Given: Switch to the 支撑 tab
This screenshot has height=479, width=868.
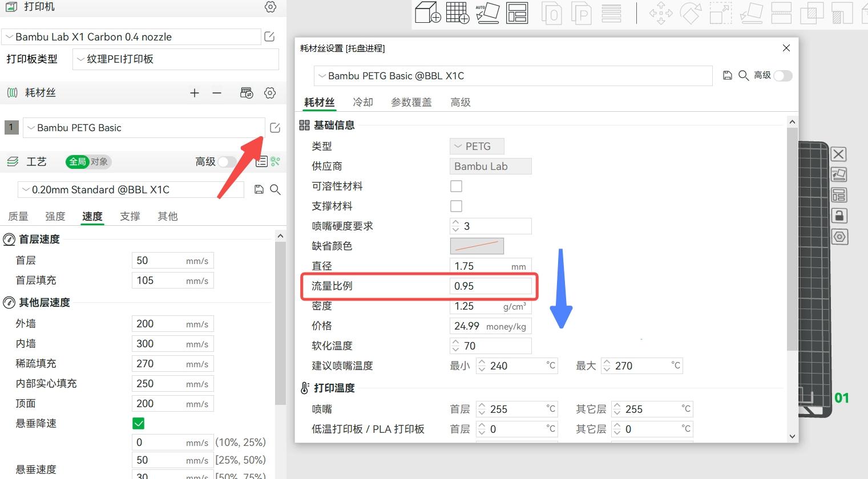Looking at the screenshot, I should click(x=130, y=216).
